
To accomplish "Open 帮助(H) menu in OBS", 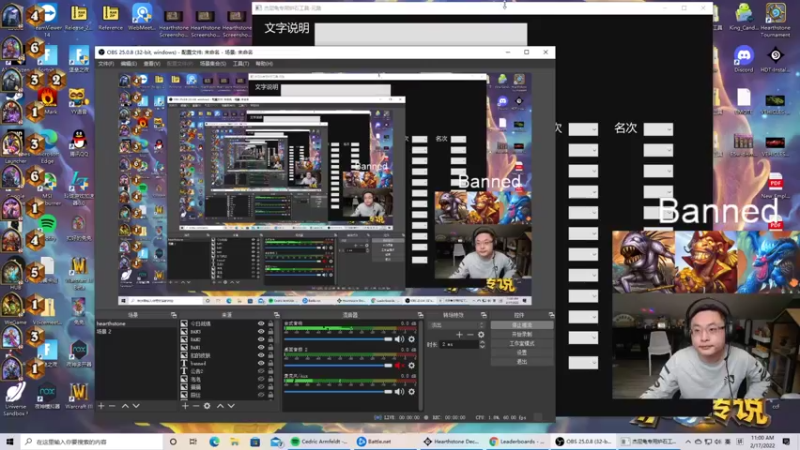I will coord(264,64).
